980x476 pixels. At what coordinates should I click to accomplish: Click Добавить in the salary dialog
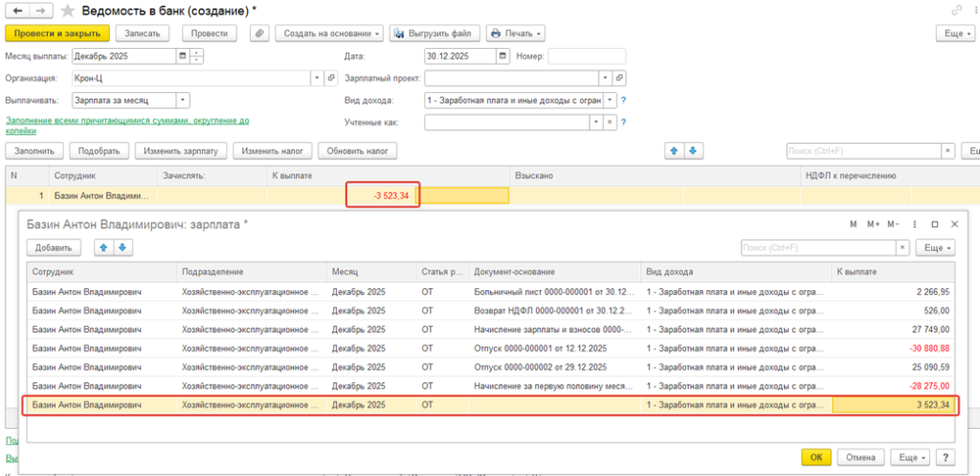pyautogui.click(x=54, y=248)
